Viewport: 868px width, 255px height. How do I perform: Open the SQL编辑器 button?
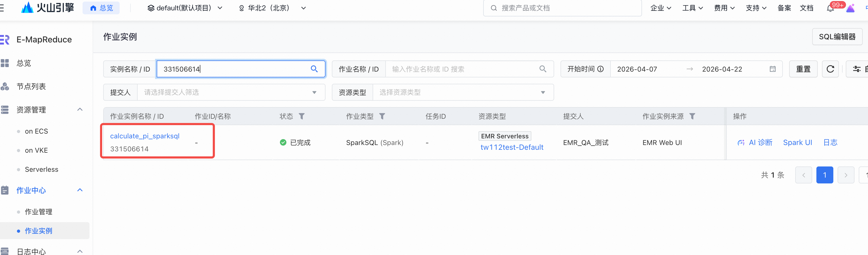pos(837,37)
